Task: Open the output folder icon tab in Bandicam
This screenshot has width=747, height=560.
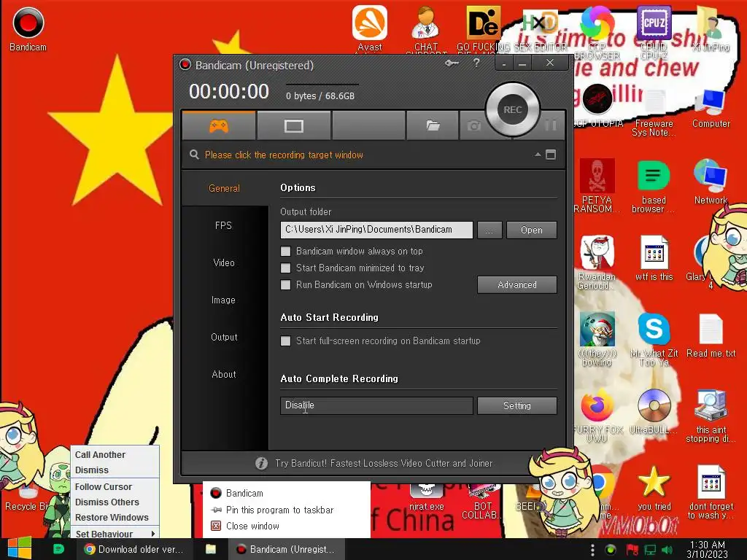Action: [x=433, y=125]
